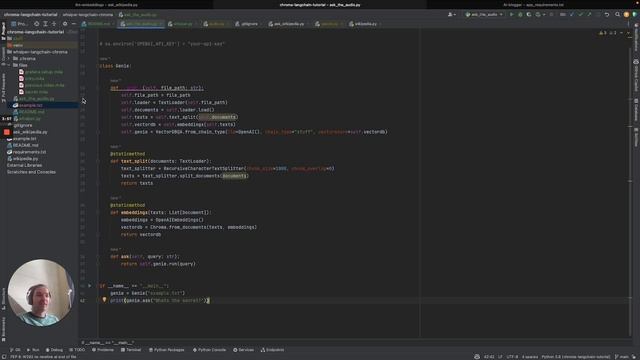Open the ask_the_audio run configuration dropdown
Image resolution: width=640 pixels, height=360 pixels.
tap(484, 14)
